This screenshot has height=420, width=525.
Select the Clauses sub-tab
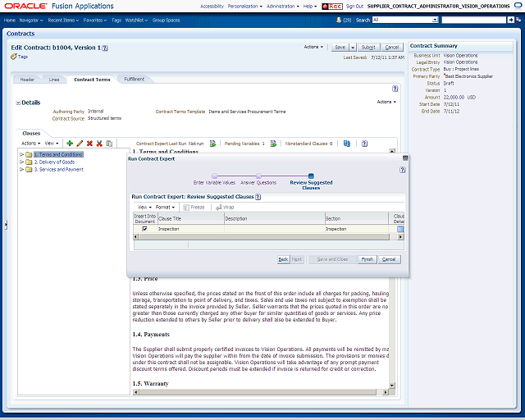[31, 134]
